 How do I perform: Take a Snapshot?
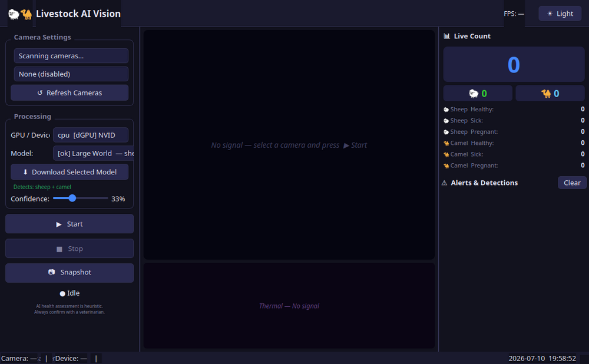[70, 272]
